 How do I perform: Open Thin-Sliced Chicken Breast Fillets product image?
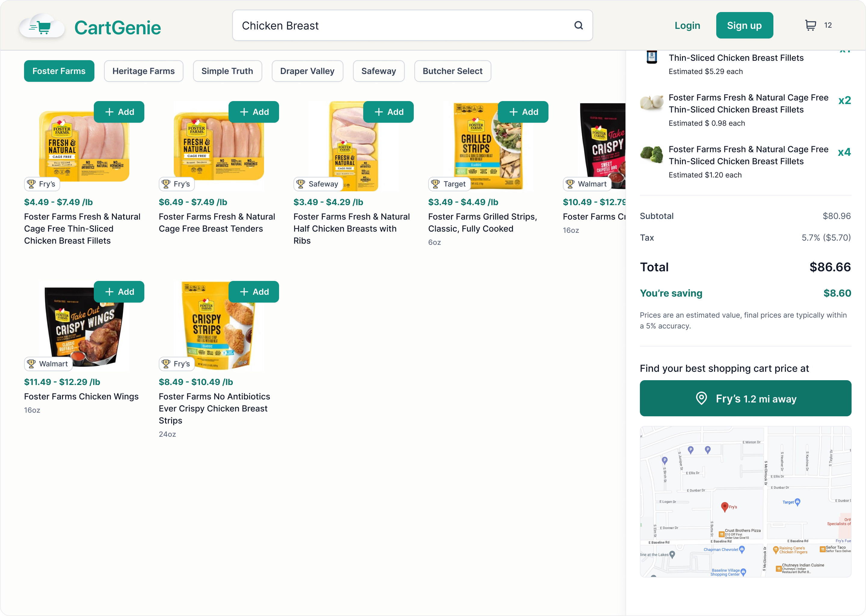pos(84,146)
